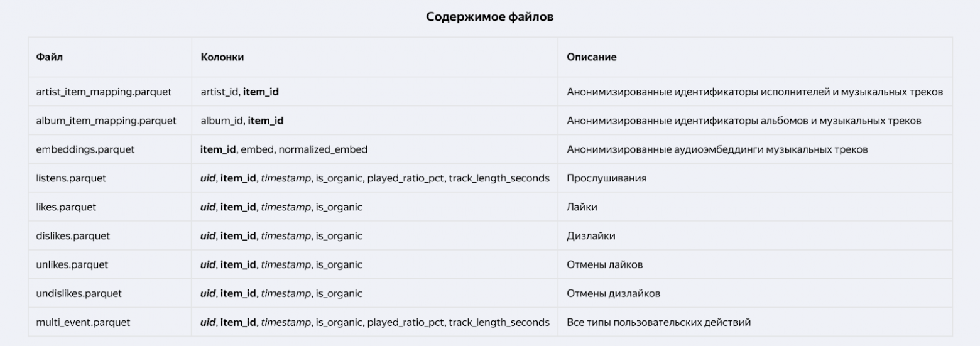The height and width of the screenshot is (346, 980).
Task: Click the 'Описание' column header
Action: click(591, 57)
